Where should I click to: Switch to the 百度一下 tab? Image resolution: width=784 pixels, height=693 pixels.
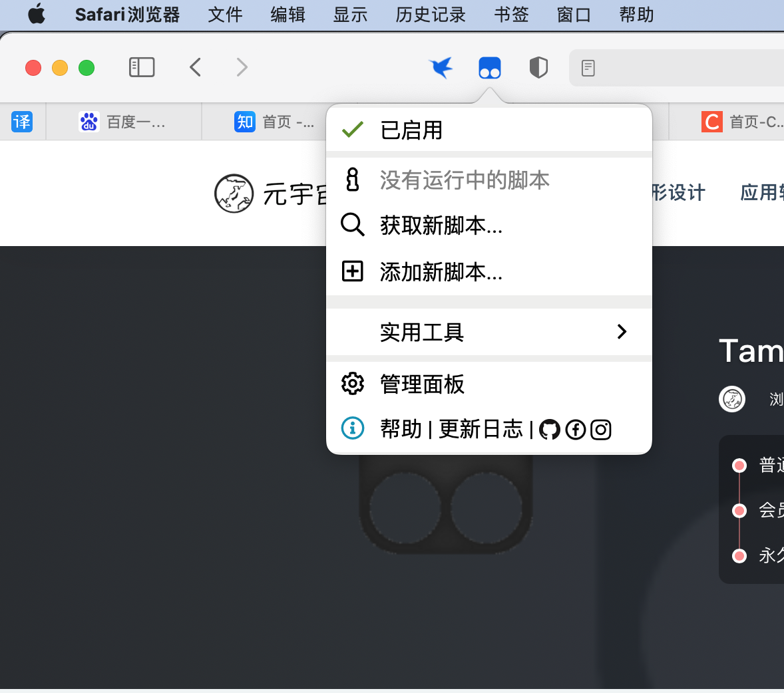click(124, 122)
